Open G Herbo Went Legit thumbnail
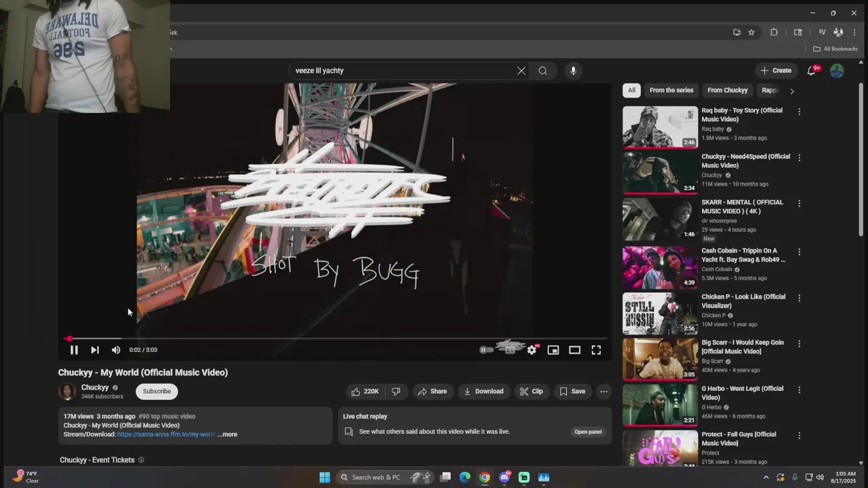The width and height of the screenshot is (868, 488). coord(660,405)
